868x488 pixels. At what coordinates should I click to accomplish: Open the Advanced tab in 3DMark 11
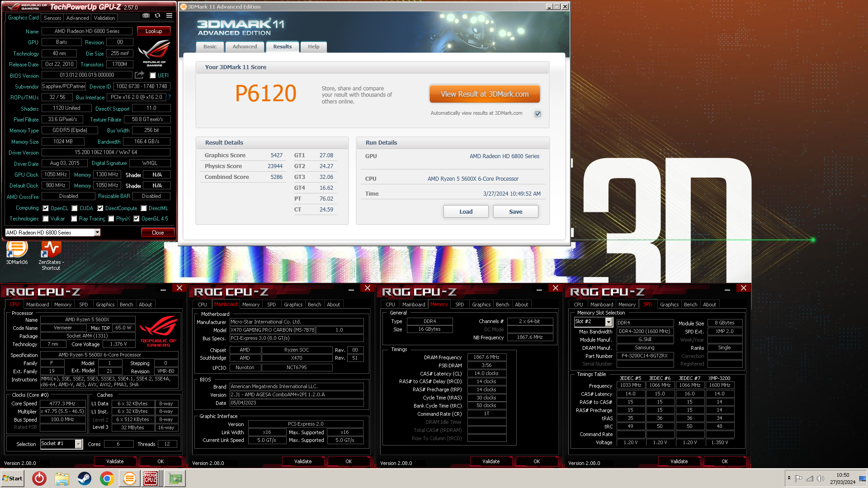(245, 47)
